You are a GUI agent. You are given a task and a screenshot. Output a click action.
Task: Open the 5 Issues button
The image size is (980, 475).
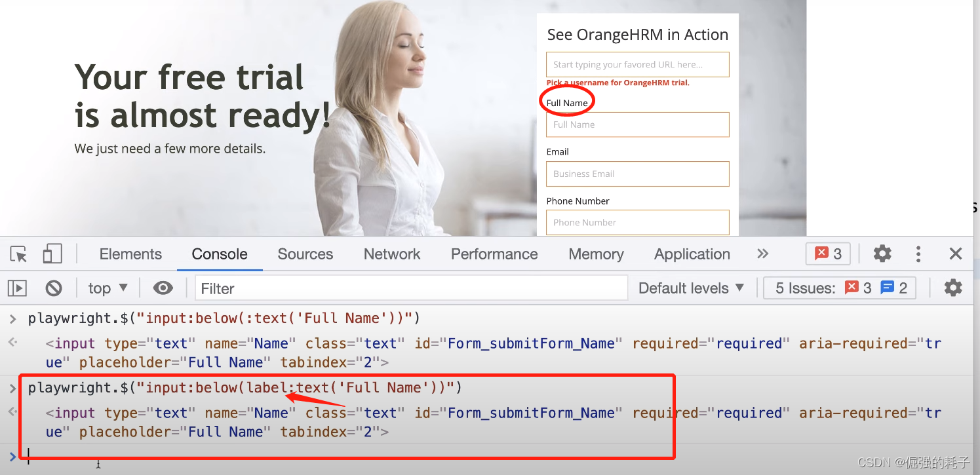[841, 288]
